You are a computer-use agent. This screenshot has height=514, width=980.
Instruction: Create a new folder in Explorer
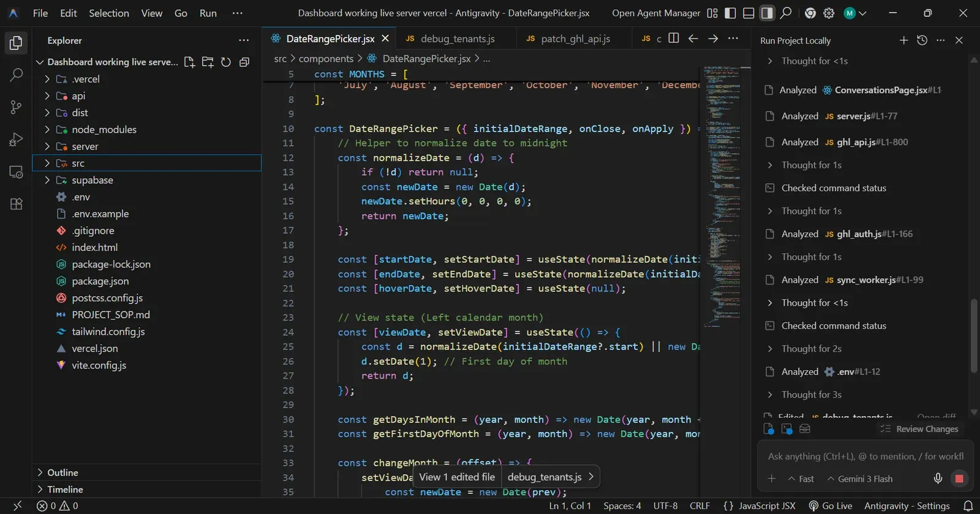(x=208, y=62)
